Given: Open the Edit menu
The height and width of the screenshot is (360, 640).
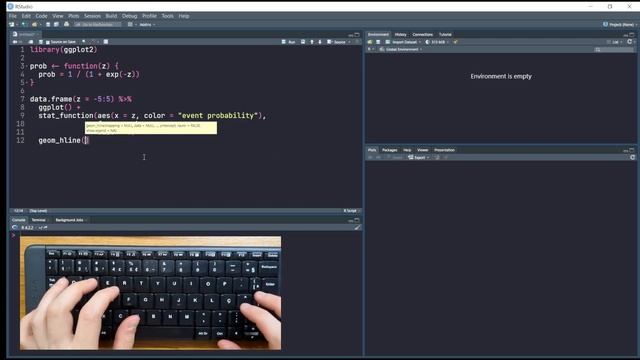Looking at the screenshot, I should pos(26,16).
